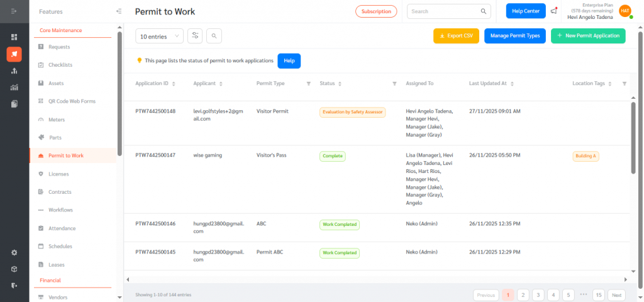Click the HAT user avatar

[625, 11]
